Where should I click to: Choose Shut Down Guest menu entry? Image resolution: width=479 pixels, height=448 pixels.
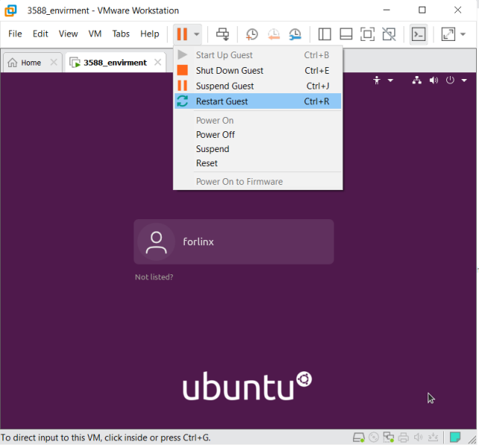click(258, 71)
